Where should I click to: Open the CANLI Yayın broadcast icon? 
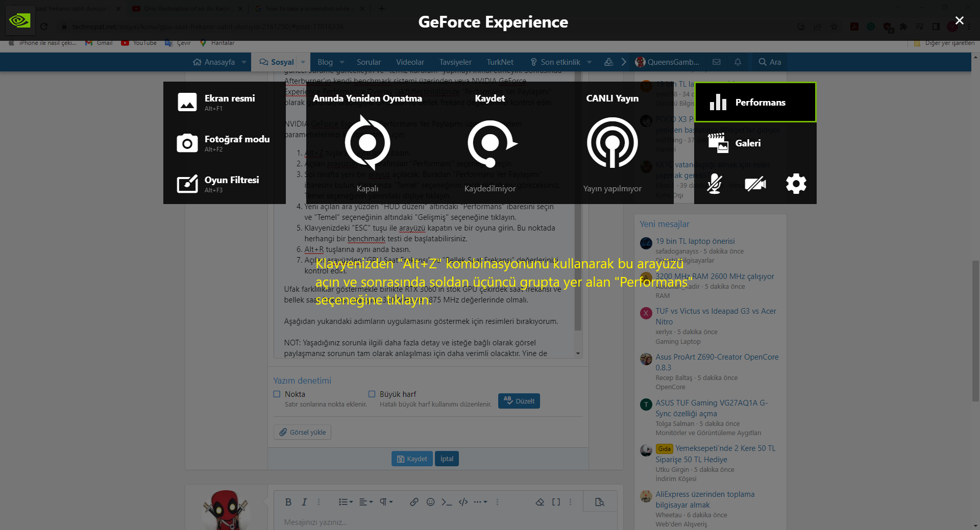[612, 143]
